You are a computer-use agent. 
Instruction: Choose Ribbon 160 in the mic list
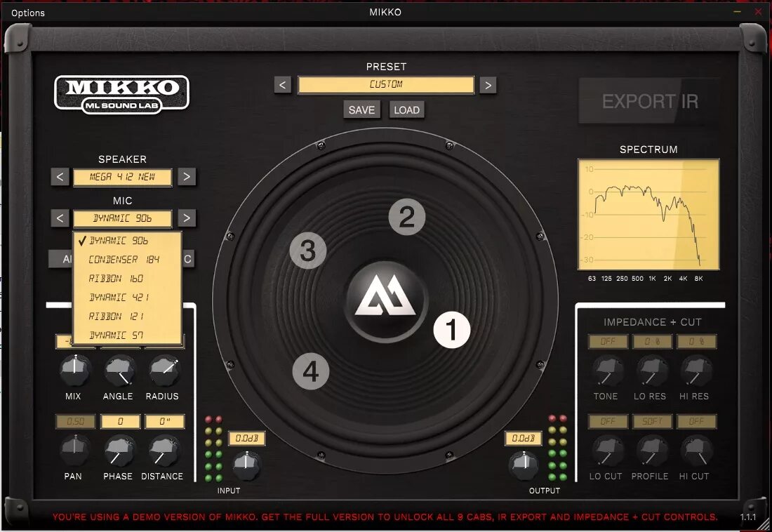click(127, 279)
